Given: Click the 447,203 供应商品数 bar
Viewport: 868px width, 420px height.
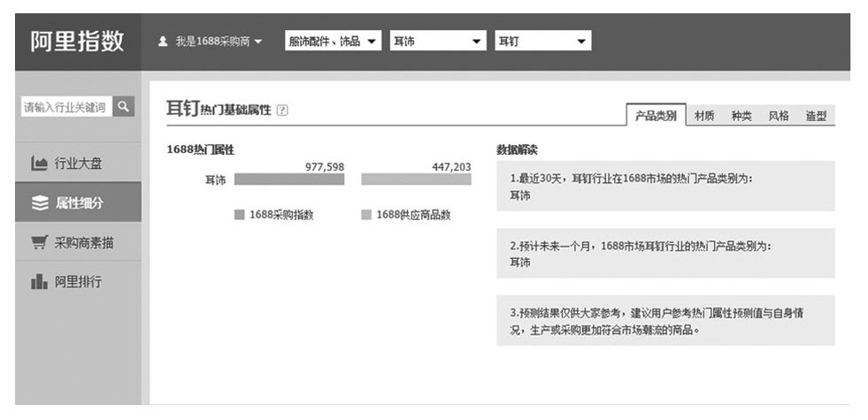Looking at the screenshot, I should [416, 179].
